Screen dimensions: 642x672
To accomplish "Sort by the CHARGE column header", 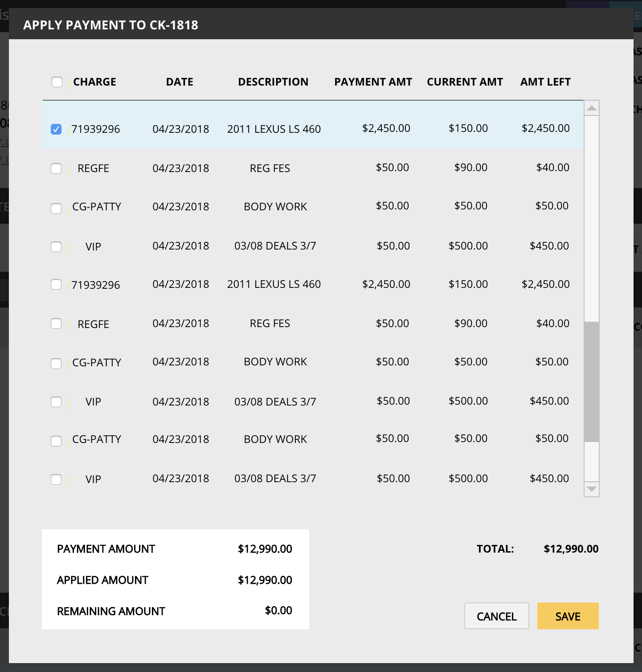I will click(x=94, y=82).
